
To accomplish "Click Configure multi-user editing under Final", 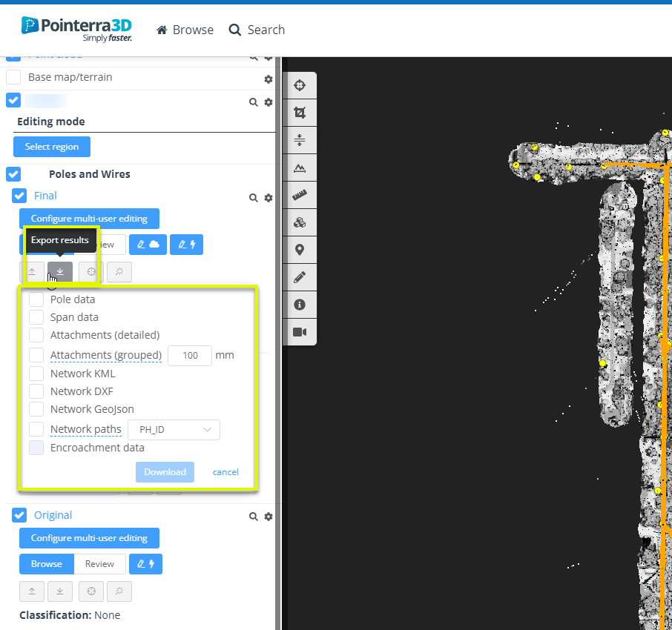I will pyautogui.click(x=89, y=219).
